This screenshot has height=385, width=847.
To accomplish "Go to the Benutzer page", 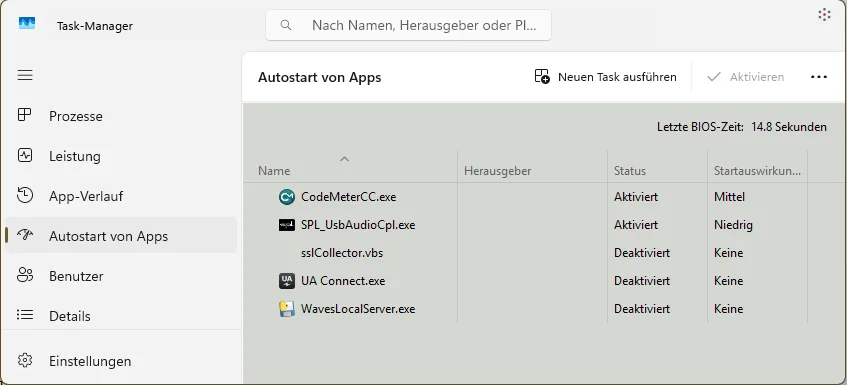I will click(121, 276).
